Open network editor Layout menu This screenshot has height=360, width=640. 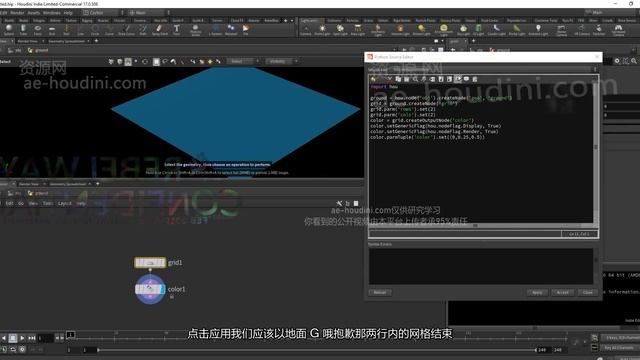point(64,203)
